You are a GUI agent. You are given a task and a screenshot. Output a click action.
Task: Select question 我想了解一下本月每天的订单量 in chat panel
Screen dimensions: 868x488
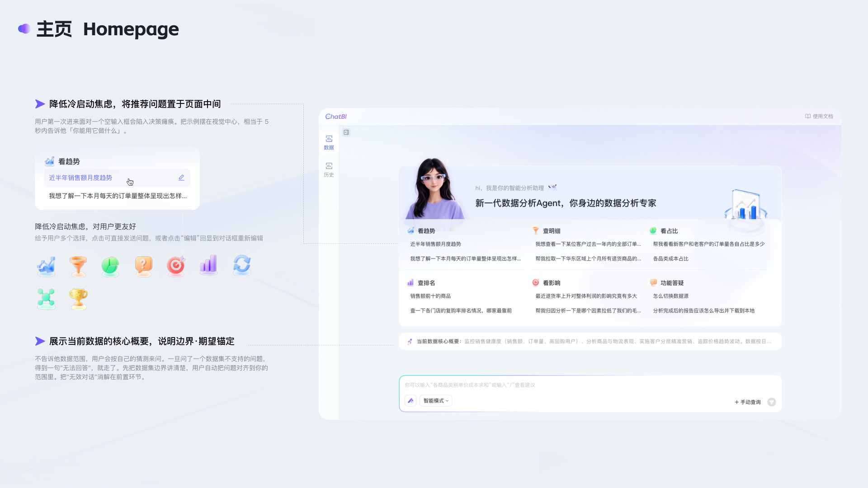(465, 259)
